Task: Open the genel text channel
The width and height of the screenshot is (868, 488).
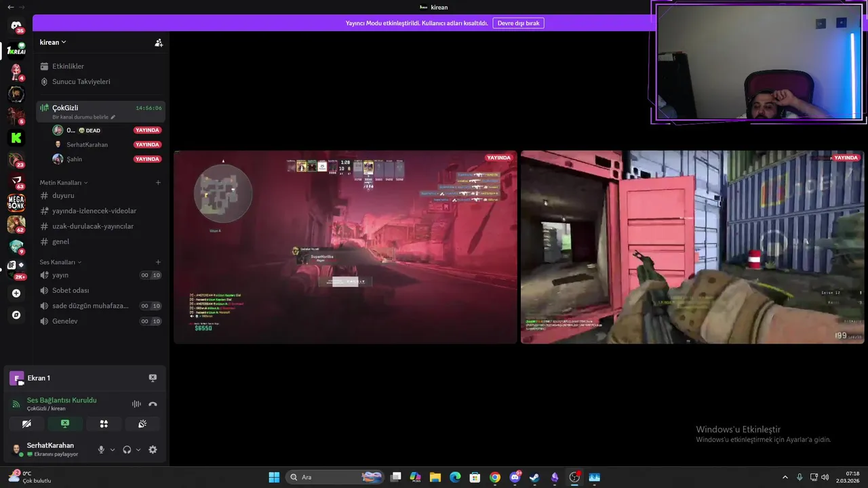Action: pyautogui.click(x=100, y=241)
